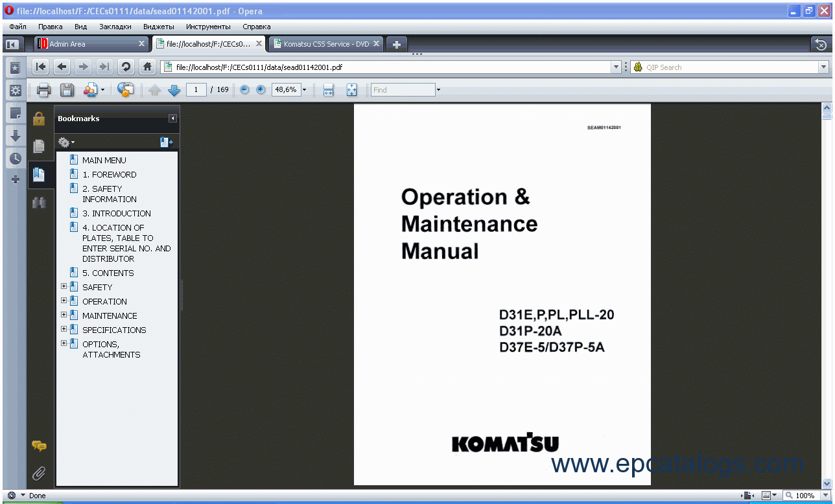Zoom in with the plus magnifier button
835x504 pixels.
pyautogui.click(x=261, y=90)
